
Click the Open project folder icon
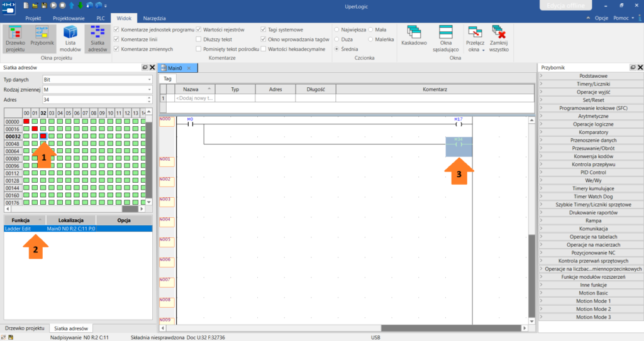35,5
